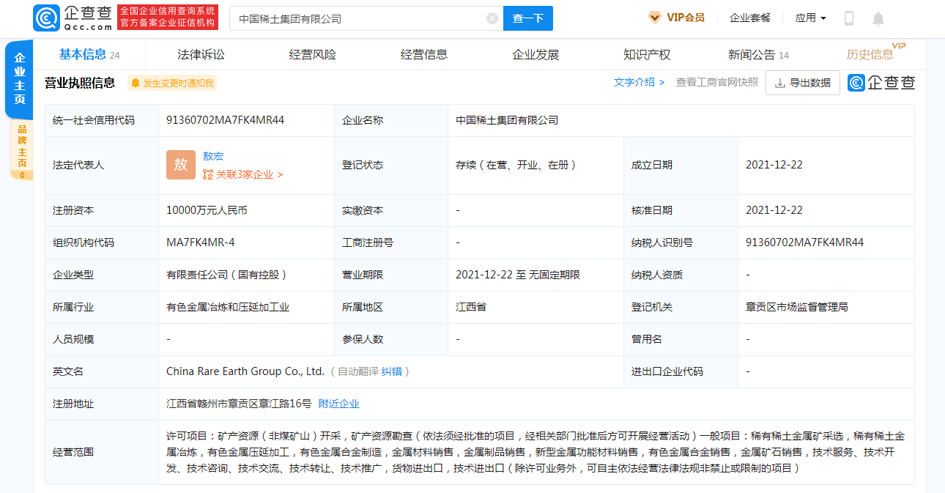945x493 pixels.
Task: Open the 经营信息 tab
Action: pyautogui.click(x=424, y=55)
